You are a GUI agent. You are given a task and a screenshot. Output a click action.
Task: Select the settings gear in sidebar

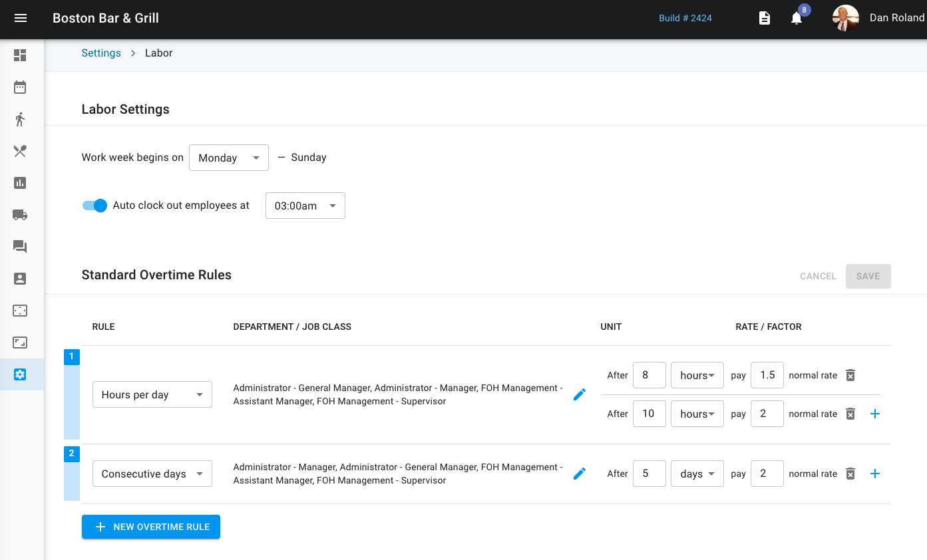tap(20, 374)
